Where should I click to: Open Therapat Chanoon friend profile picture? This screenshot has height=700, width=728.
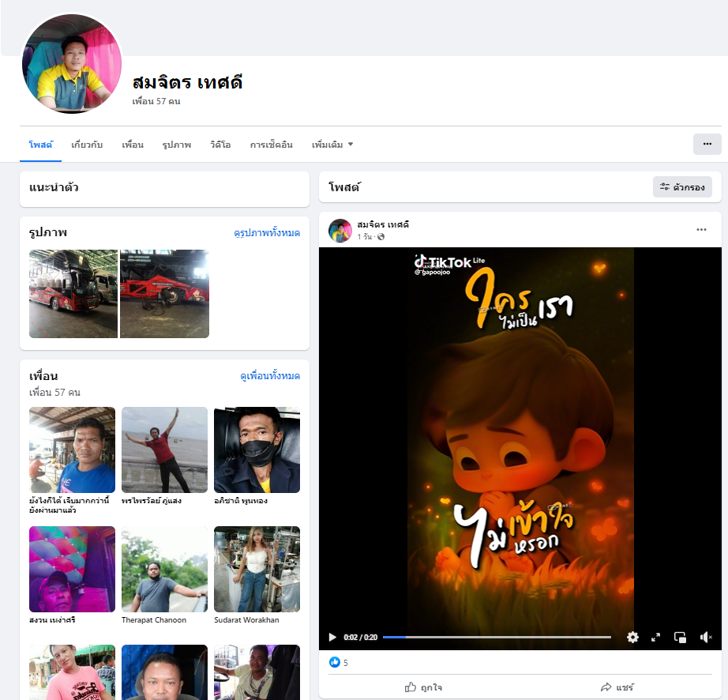pos(164,569)
